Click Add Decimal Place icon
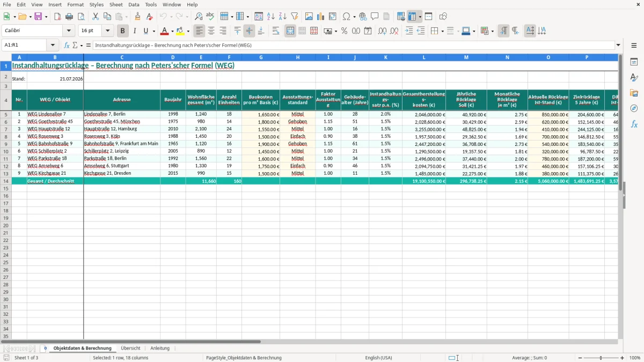Image resolution: width=644 pixels, height=362 pixels. pos(383,31)
